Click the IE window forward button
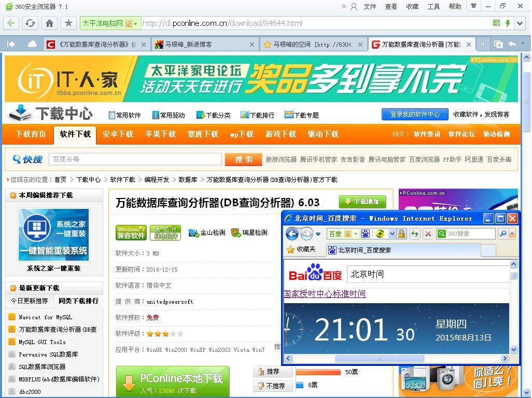The height and width of the screenshot is (398, 532). pos(307,234)
